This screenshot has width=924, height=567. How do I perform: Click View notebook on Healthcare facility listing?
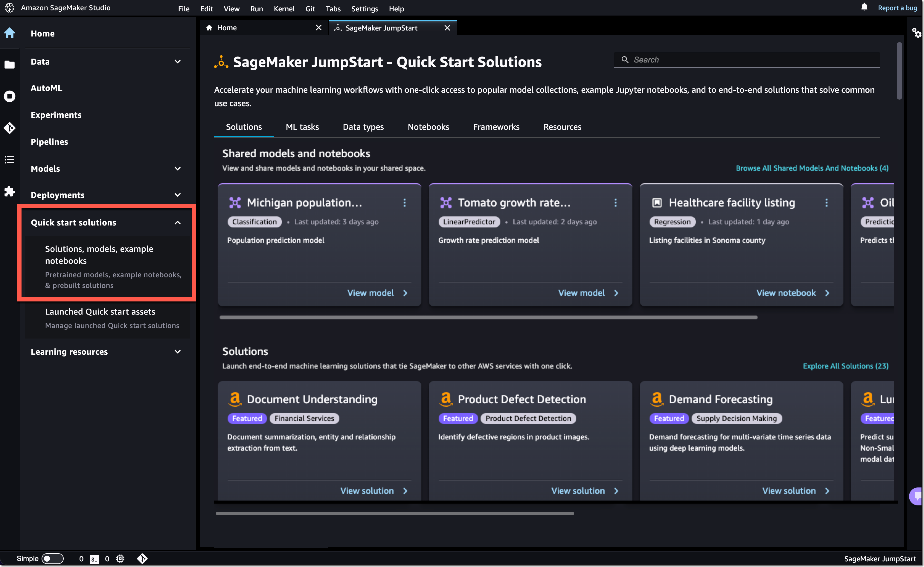click(x=786, y=293)
